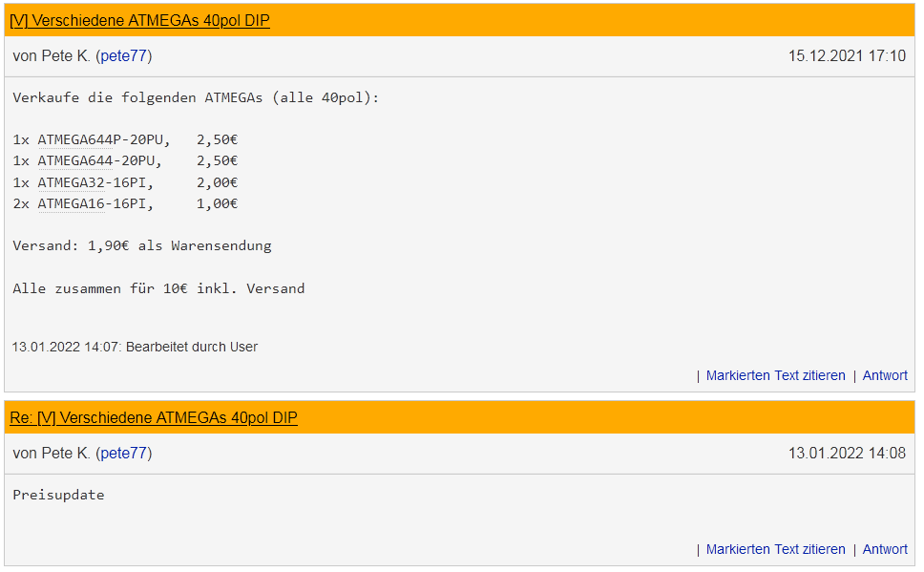Open the first post title '[V] Verschiedene ATMEGAs 40pol DIP'
Image resolution: width=924 pixels, height=572 pixels.
(x=139, y=21)
